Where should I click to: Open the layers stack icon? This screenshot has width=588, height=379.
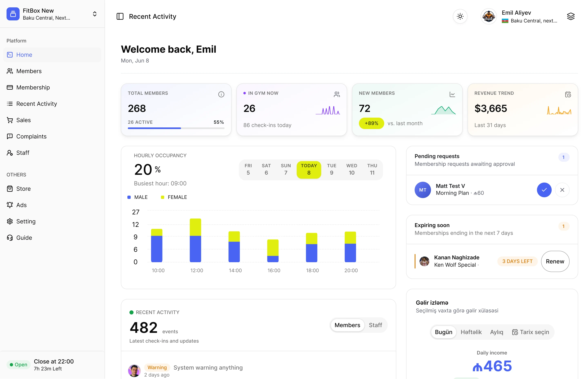pos(570,17)
